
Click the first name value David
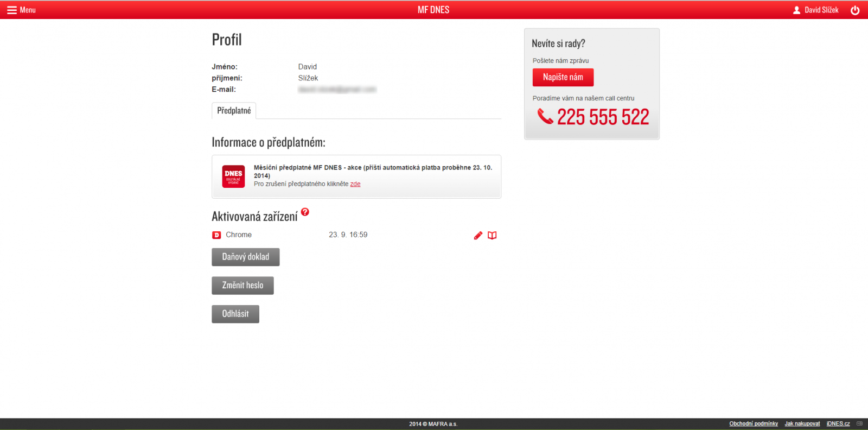(x=308, y=67)
